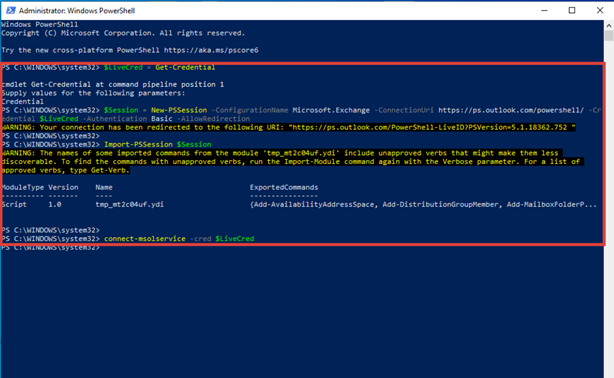
Task: Click 'New-PSSession' command text
Action: (179, 110)
